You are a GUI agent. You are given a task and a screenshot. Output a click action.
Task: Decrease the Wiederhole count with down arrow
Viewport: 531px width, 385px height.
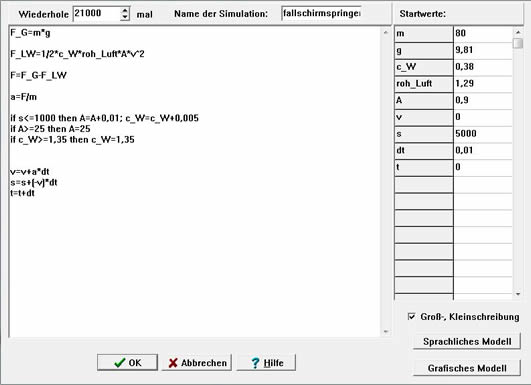pos(125,17)
